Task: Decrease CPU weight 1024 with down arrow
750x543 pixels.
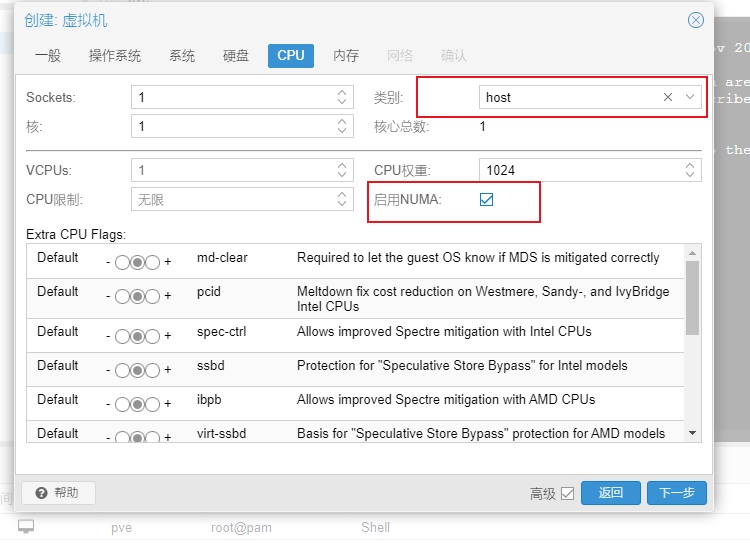Action: coord(689,174)
